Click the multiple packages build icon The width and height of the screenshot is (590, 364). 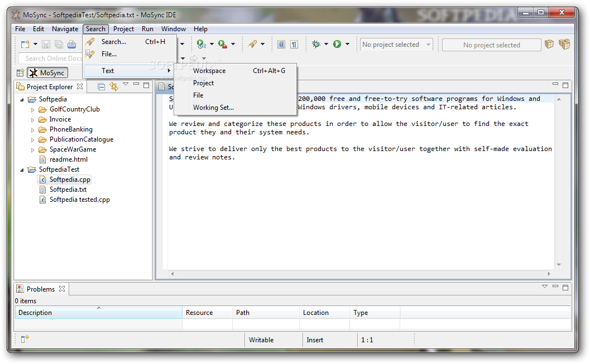pos(564,45)
